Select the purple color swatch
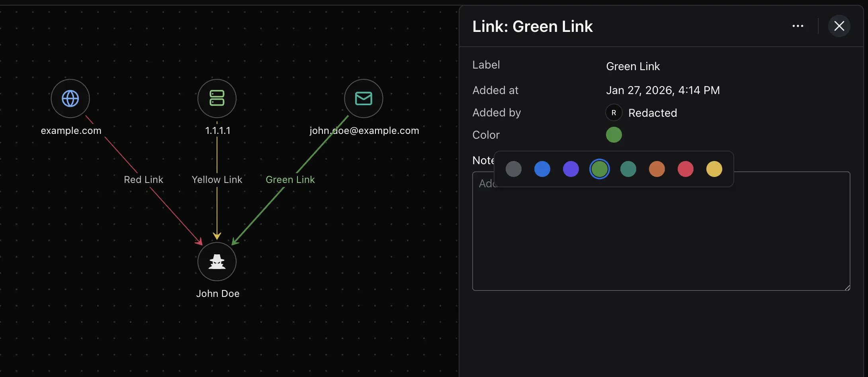 571,169
